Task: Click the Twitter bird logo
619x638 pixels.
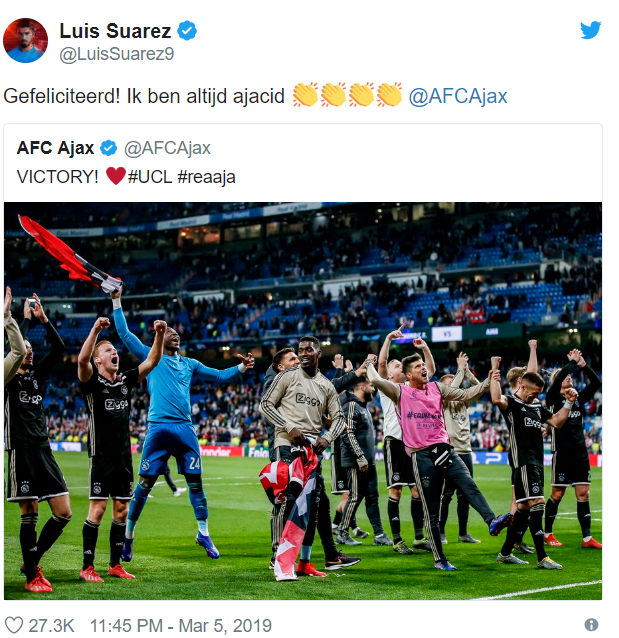Action: point(591,30)
